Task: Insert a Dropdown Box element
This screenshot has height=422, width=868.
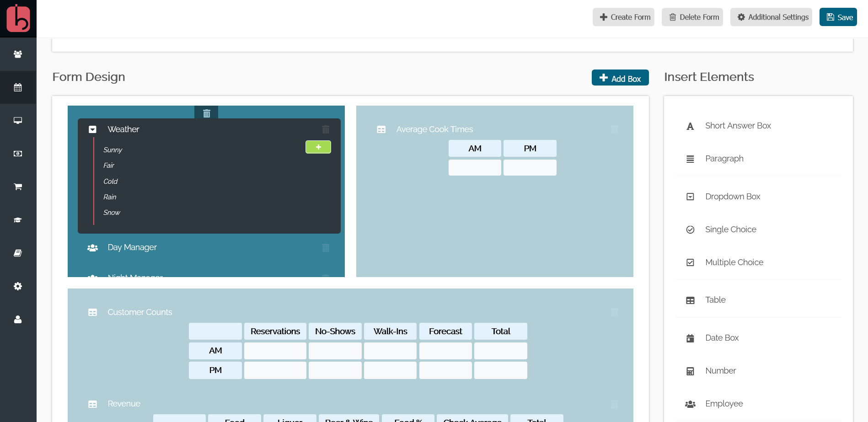Action: (732, 197)
